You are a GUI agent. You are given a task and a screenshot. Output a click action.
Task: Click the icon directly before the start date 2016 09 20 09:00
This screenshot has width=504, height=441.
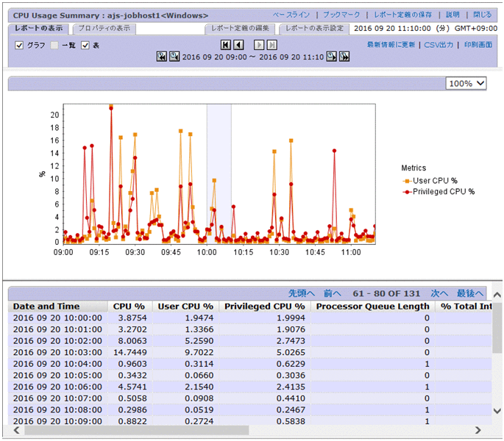click(174, 57)
